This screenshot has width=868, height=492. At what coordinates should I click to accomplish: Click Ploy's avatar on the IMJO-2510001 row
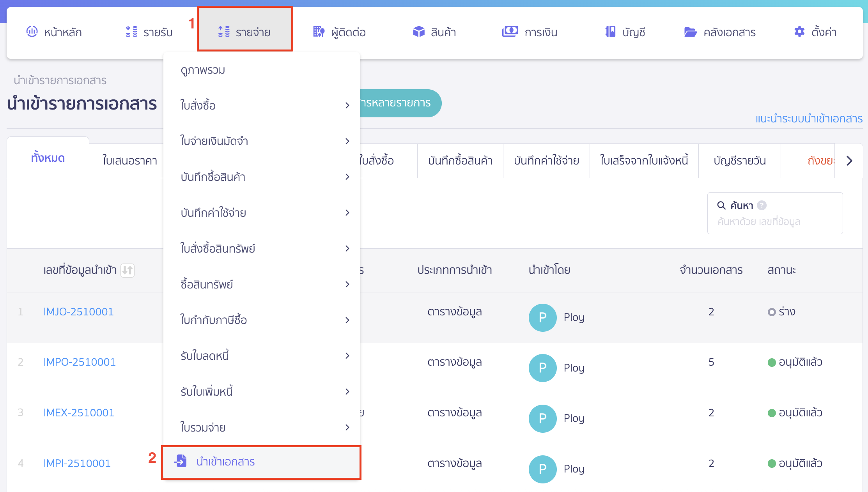(542, 318)
